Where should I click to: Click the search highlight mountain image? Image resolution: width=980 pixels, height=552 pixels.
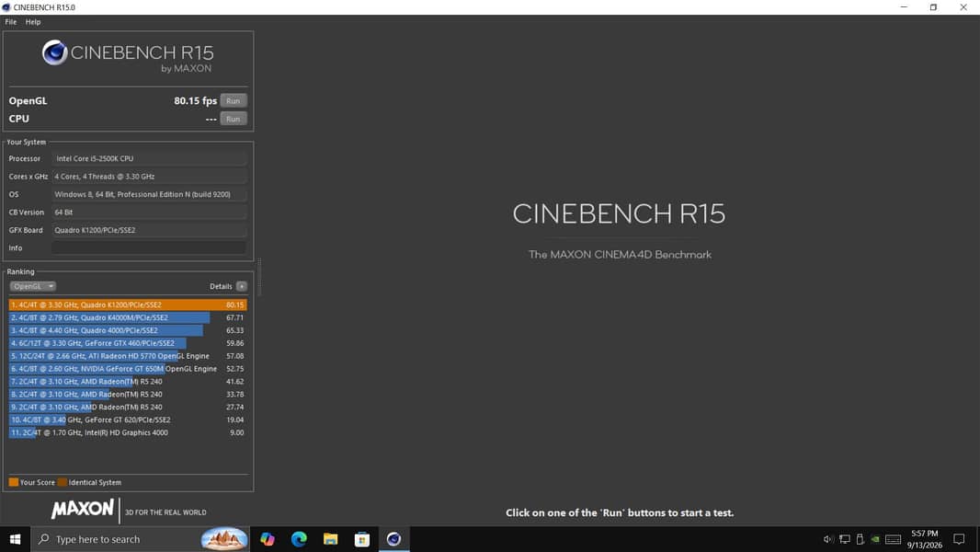click(223, 539)
